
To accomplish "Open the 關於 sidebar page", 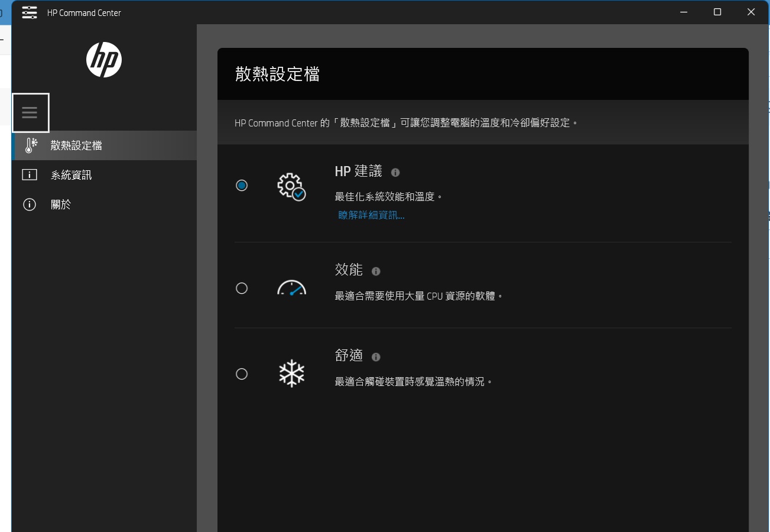I will coord(61,204).
